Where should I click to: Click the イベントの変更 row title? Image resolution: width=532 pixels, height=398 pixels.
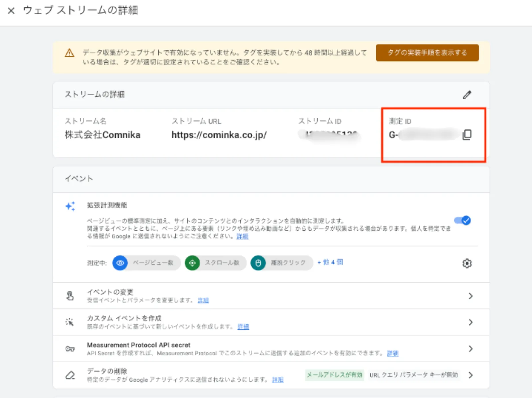point(110,292)
